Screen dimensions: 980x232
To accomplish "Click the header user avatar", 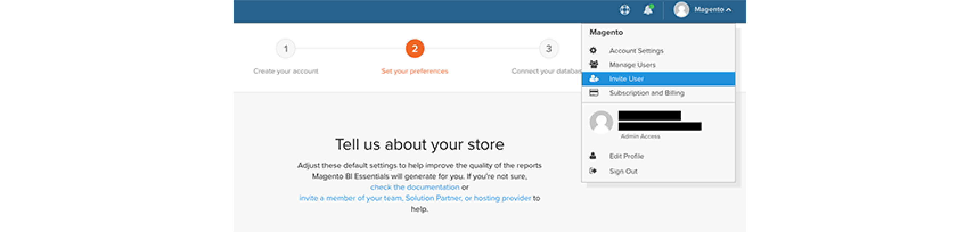I will click(681, 10).
